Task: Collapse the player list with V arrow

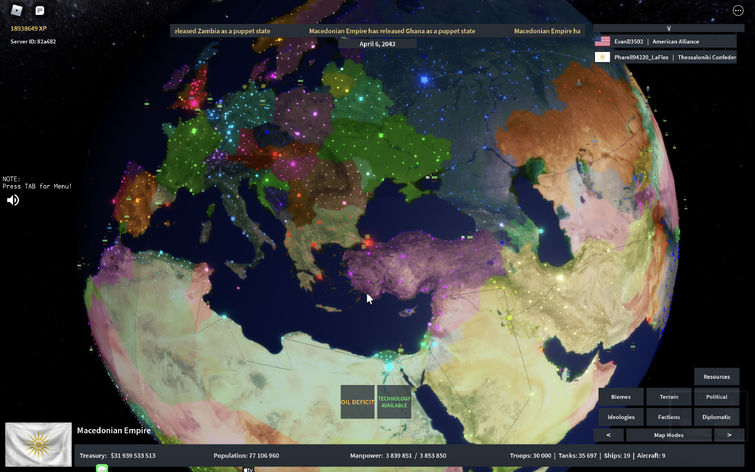Action: click(668, 28)
